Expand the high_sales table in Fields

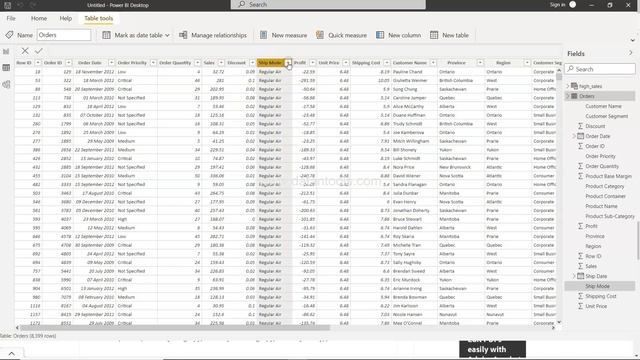568,86
